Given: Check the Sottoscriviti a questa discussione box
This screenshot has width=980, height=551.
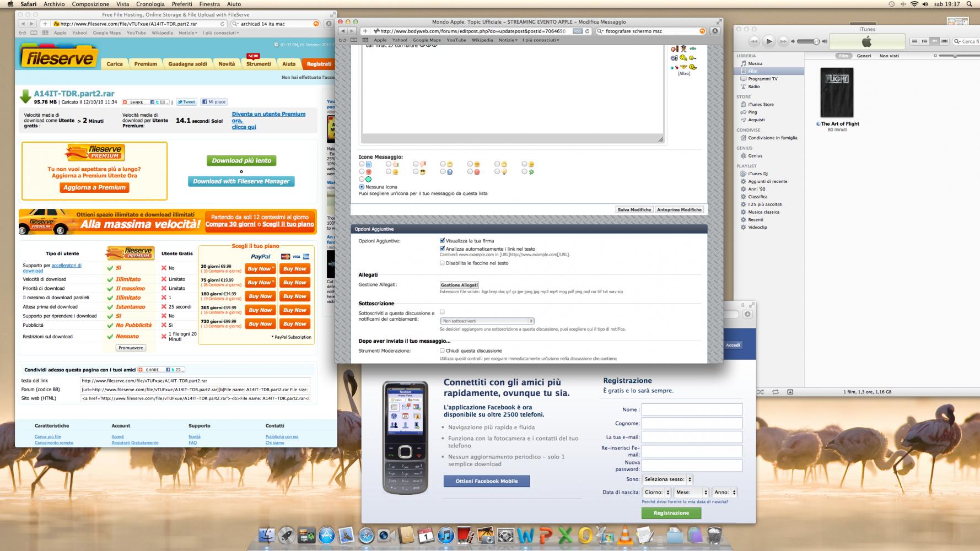Looking at the screenshot, I should [442, 312].
